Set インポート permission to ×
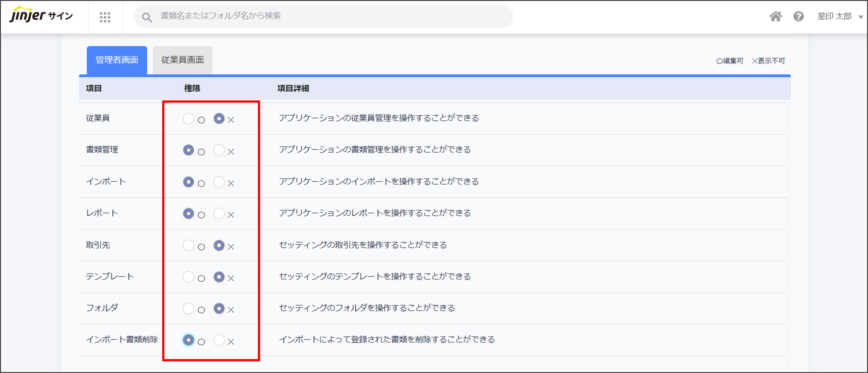This screenshot has height=373, width=868. pyautogui.click(x=219, y=182)
